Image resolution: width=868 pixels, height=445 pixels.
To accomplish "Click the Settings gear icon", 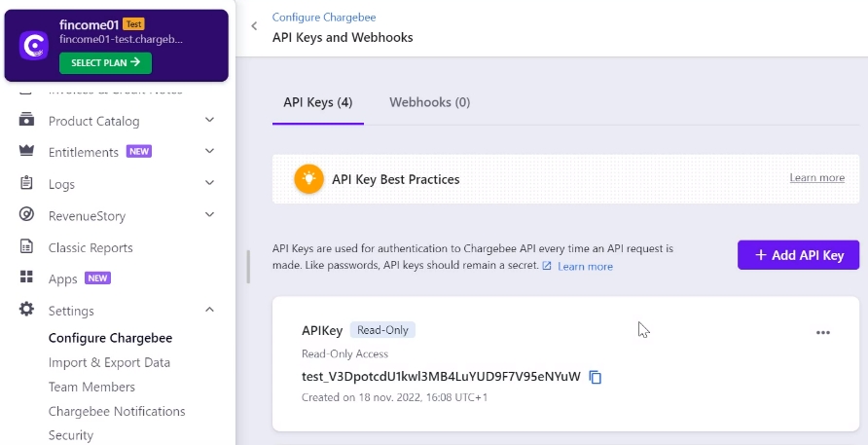I will click(x=26, y=310).
